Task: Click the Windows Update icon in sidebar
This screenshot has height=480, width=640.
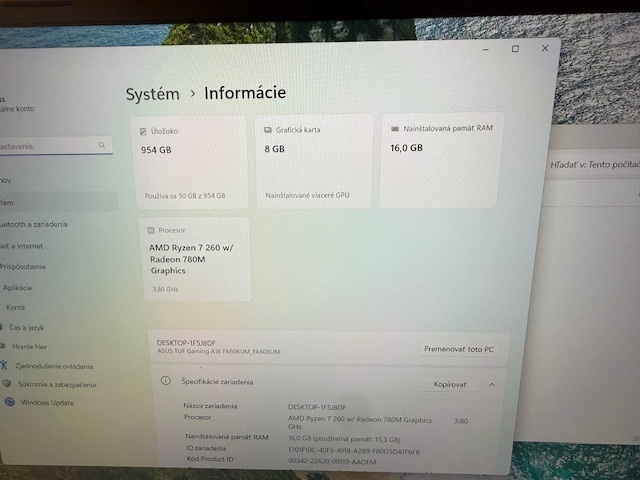Action: point(9,402)
